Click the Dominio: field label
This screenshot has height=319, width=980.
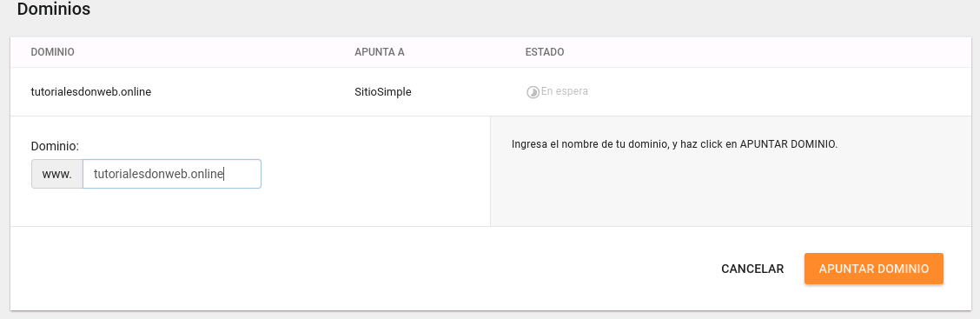[x=55, y=146]
